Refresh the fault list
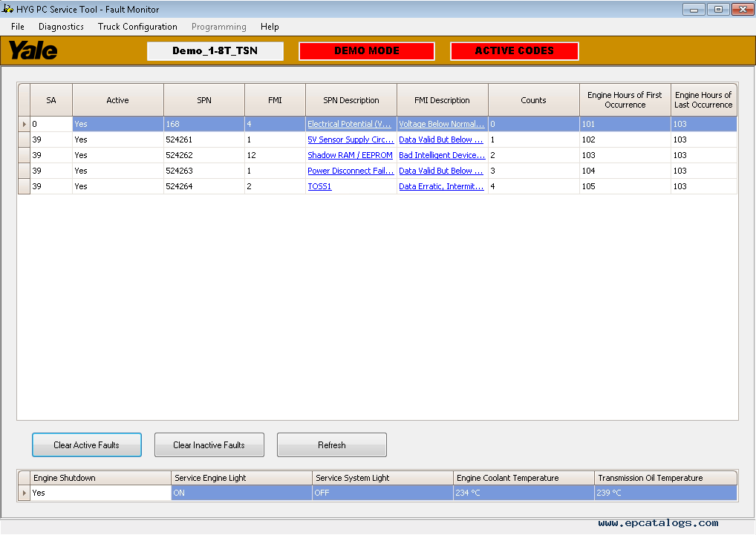The width and height of the screenshot is (756, 535). click(x=331, y=445)
